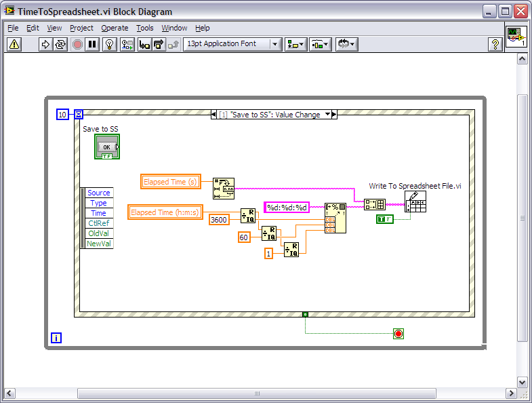Click the event timeout hourglass terminal
The image size is (532, 403).
(x=79, y=114)
